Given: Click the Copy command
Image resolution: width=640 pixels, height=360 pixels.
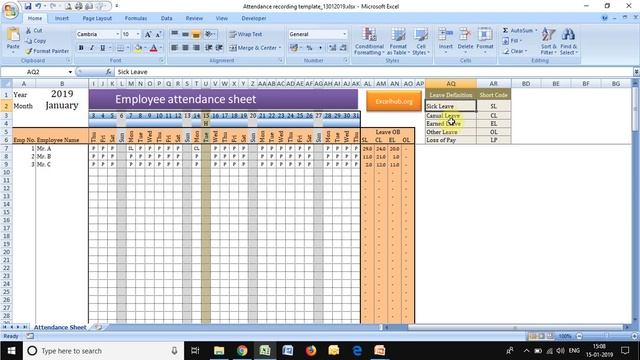Looking at the screenshot, I should (x=36, y=41).
